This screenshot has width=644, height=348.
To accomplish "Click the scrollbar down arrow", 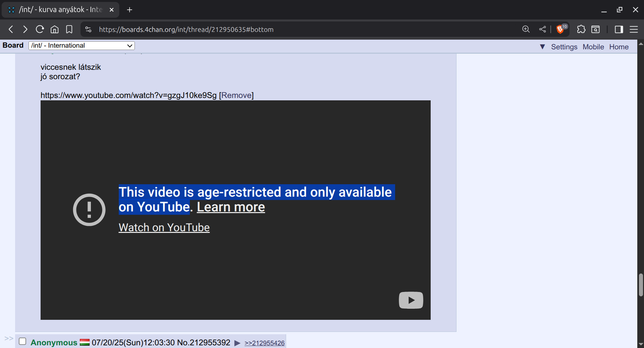I will 641,344.
